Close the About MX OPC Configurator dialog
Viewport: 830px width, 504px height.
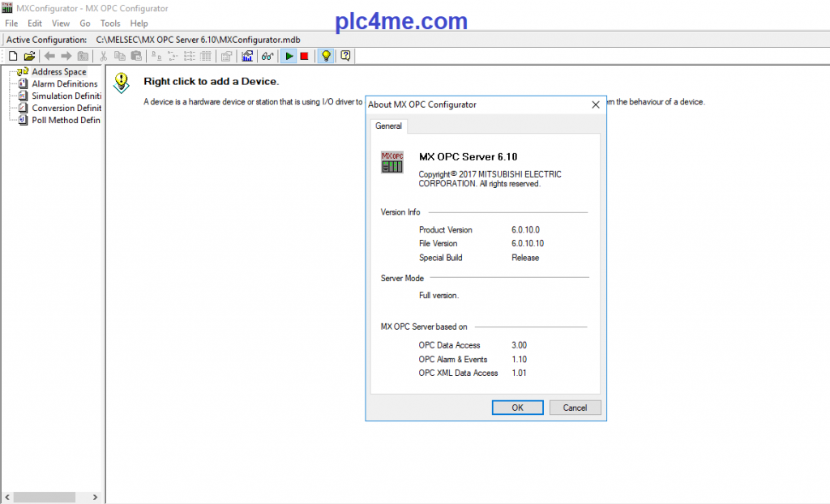(596, 105)
